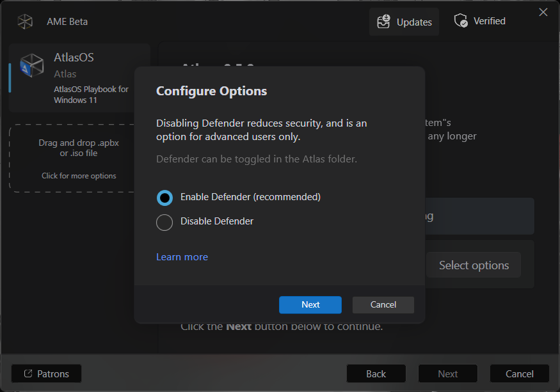Select Enable Defender (recommended) radio button
560x392 pixels.
(x=164, y=198)
